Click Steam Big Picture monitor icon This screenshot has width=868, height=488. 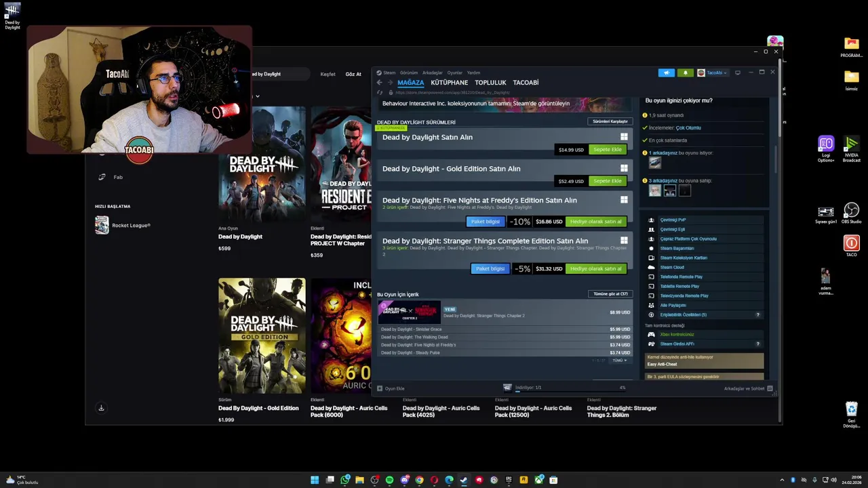point(738,73)
